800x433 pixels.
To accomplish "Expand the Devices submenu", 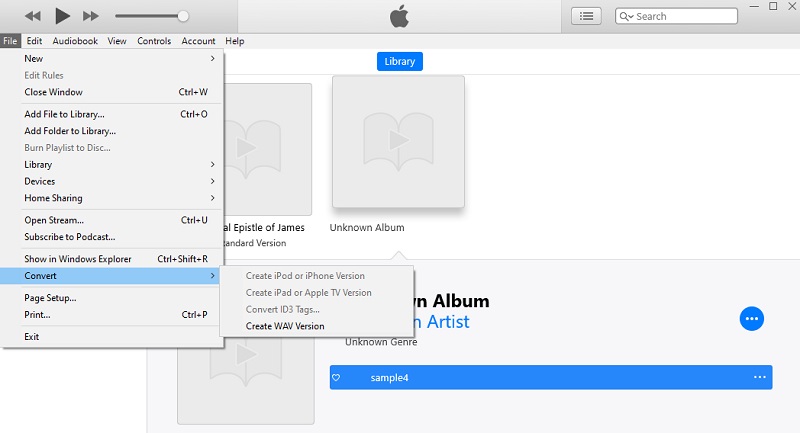I will pyautogui.click(x=118, y=181).
